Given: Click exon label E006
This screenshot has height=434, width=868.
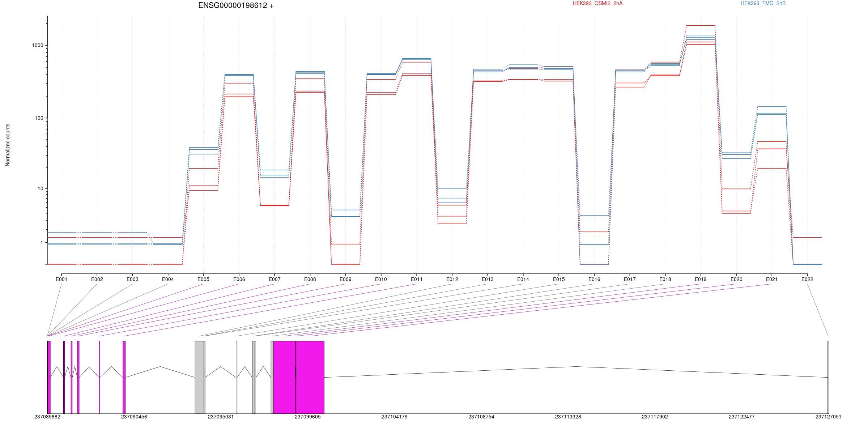Looking at the screenshot, I should pyautogui.click(x=239, y=279).
